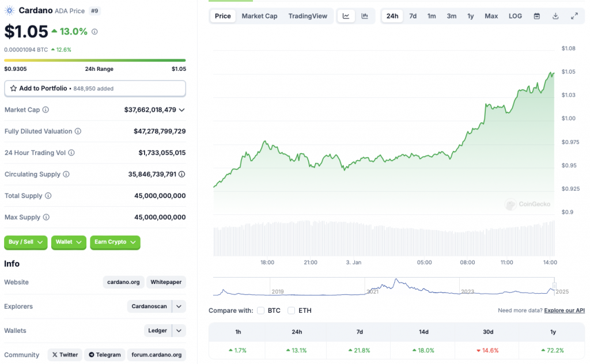This screenshot has height=364, width=590.
Task: Open Earn Crypto dropdown
Action: (x=115, y=242)
